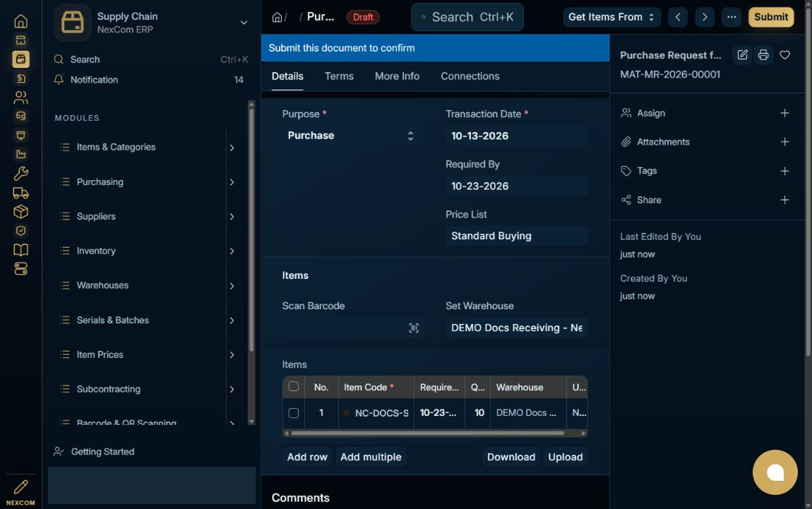The height and width of the screenshot is (509, 812).
Task: Open the cube package icon in rail
Action: pyautogui.click(x=20, y=212)
